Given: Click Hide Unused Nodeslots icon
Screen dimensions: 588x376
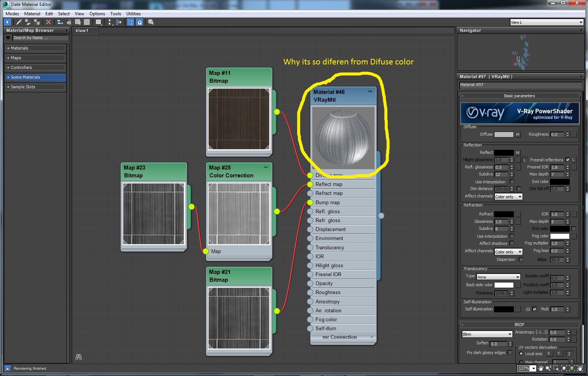Looking at the screenshot, I should (x=69, y=22).
